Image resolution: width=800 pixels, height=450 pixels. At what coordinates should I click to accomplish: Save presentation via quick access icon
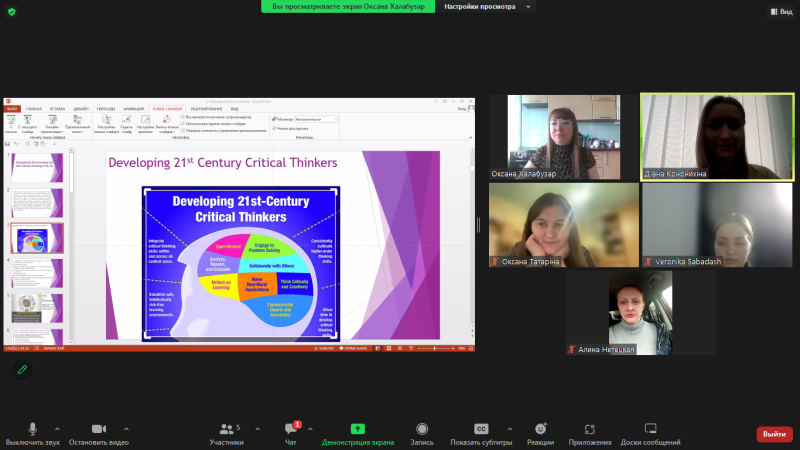[x=8, y=144]
